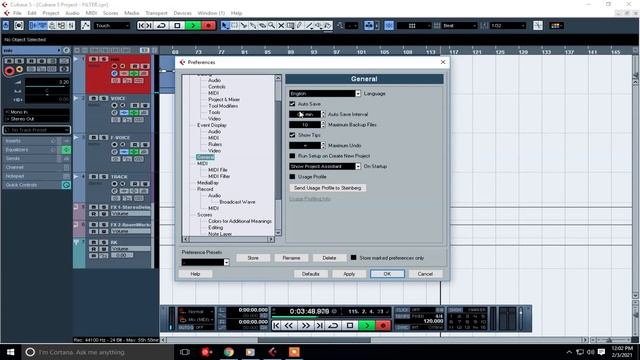Click the Quick Controls icon in Inspector
Viewport: 640px width, 360px height.
(x=66, y=185)
